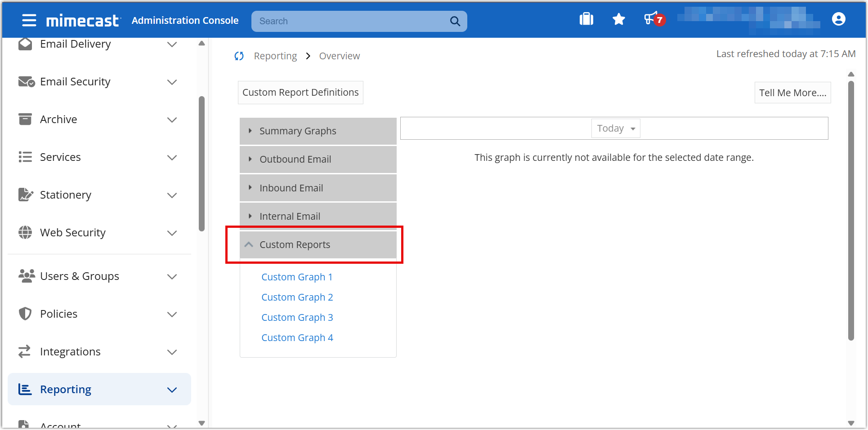
Task: Click the Policies shield icon
Action: (25, 314)
